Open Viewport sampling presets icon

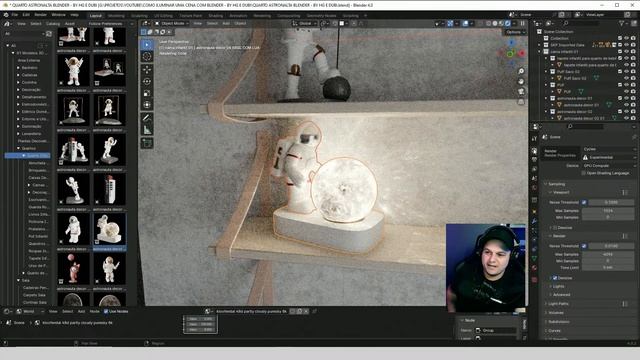pyautogui.click(x=624, y=192)
